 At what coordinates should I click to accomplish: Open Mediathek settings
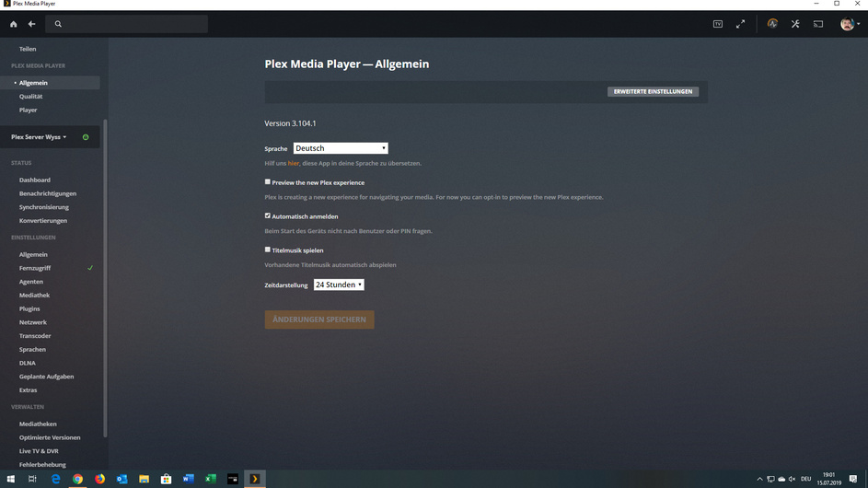pos(34,296)
